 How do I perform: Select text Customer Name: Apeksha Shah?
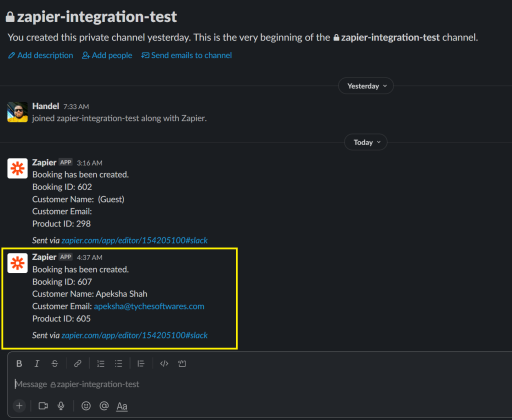click(x=90, y=294)
